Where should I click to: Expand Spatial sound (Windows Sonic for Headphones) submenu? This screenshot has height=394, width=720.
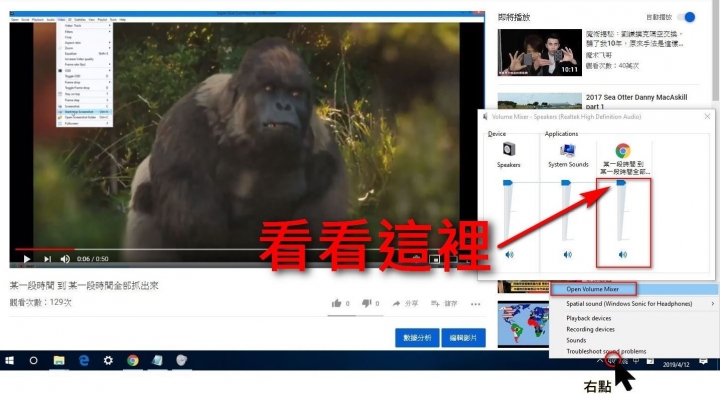[634, 304]
